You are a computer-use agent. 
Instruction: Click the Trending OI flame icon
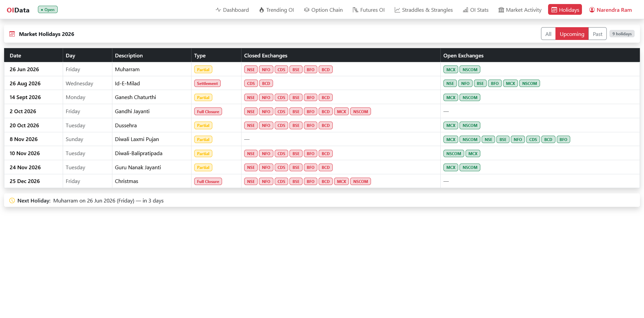[x=262, y=10]
